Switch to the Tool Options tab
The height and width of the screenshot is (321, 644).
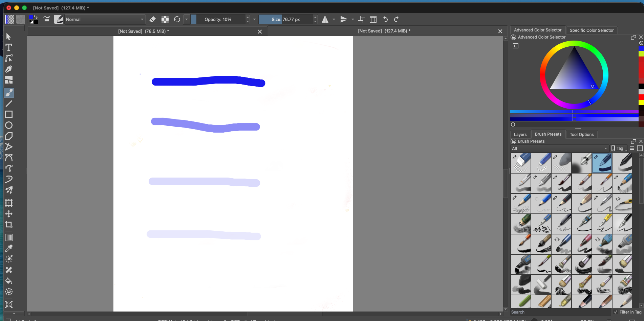581,134
